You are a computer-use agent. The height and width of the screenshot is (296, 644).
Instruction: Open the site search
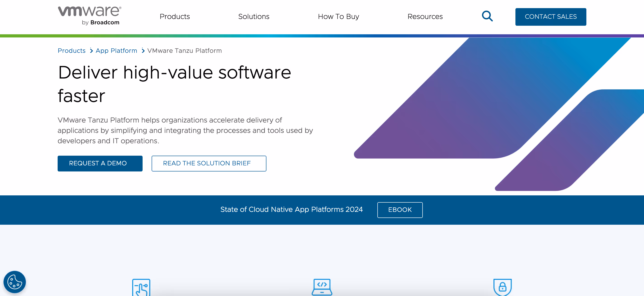tap(487, 16)
